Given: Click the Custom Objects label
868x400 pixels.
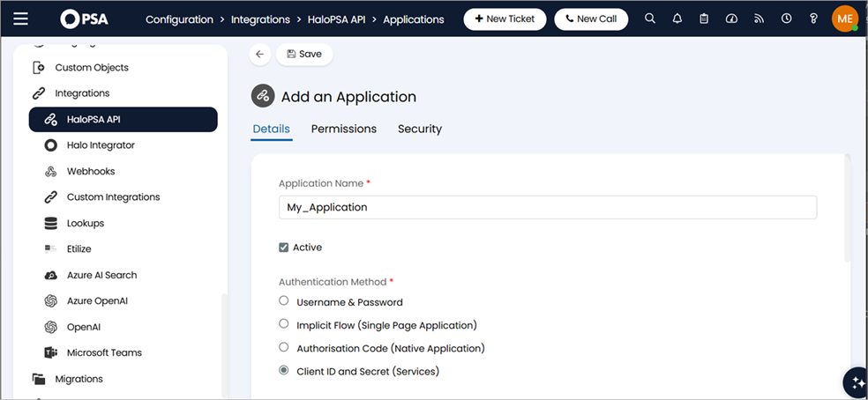Looking at the screenshot, I should click(x=92, y=68).
